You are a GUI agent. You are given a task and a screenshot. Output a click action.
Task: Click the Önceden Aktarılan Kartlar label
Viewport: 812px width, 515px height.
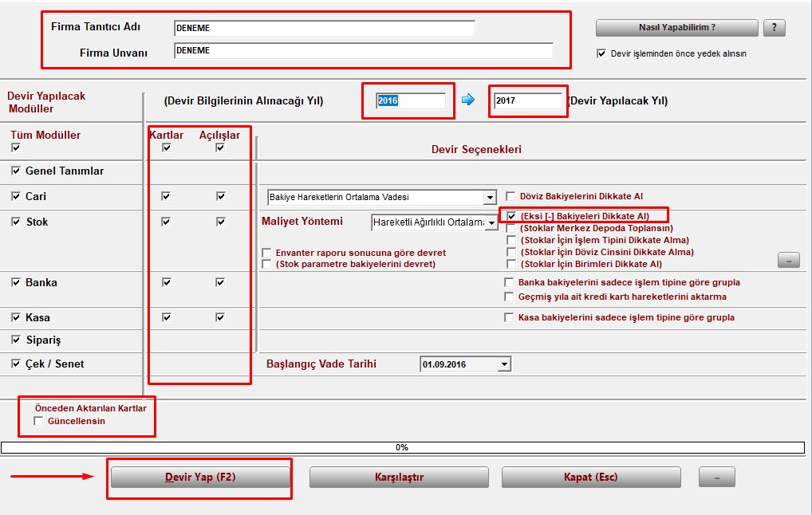[91, 408]
